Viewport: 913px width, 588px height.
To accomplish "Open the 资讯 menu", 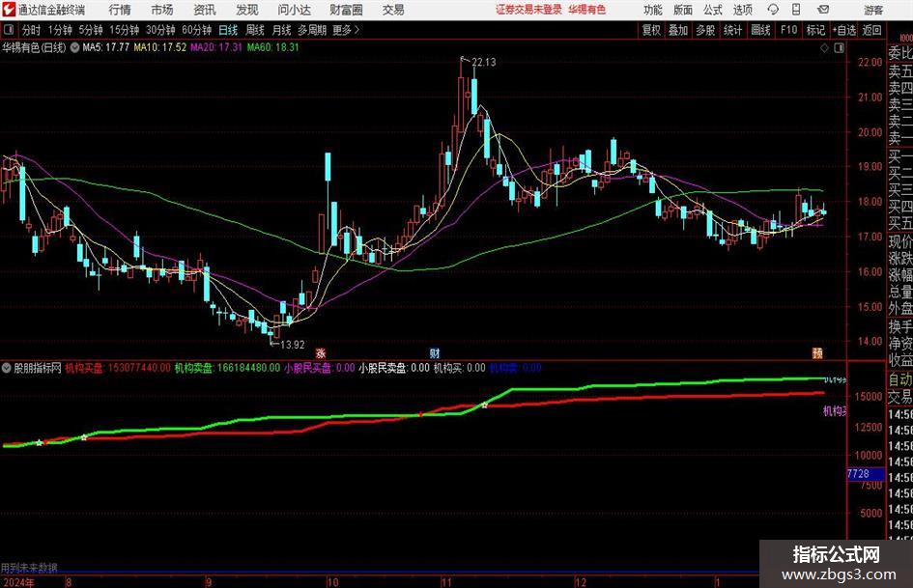I will [205, 10].
